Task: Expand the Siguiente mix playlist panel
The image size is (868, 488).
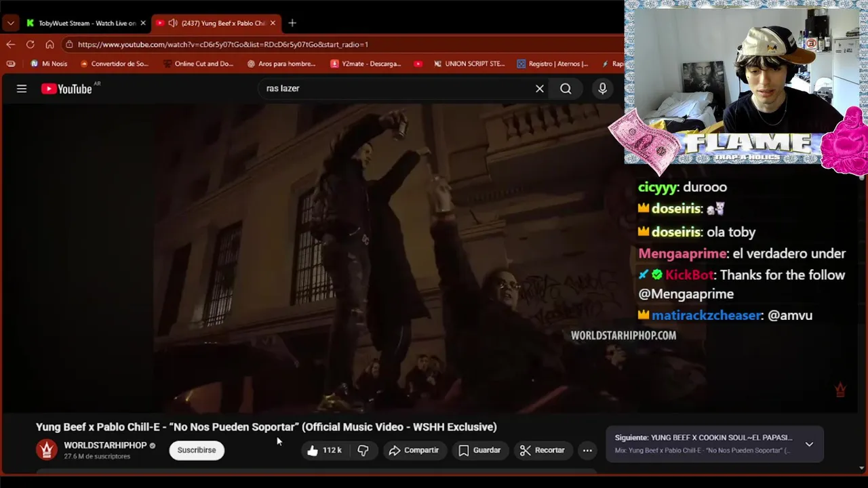Action: [809, 445]
